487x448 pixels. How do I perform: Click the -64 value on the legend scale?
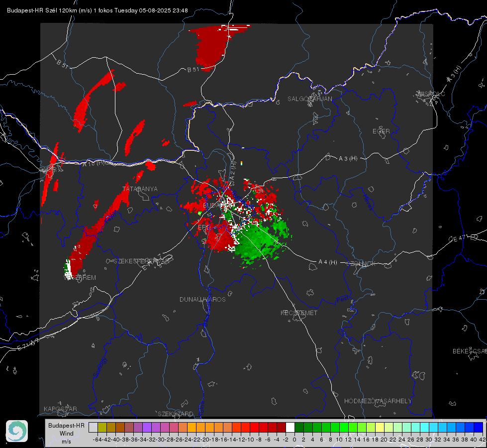tap(97, 440)
